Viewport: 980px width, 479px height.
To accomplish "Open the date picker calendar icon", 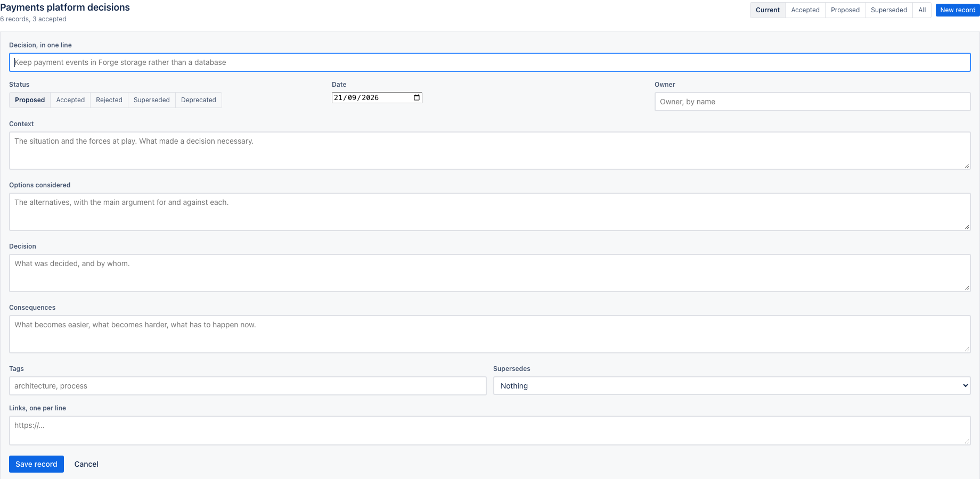I will (416, 97).
